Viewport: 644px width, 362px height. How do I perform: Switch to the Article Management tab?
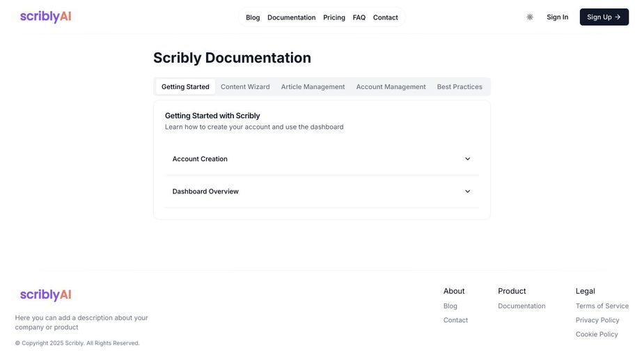(313, 87)
